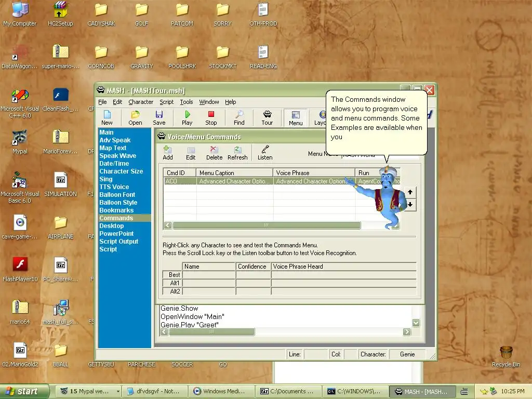
Task: Select Adv Speak in the sidebar
Action: point(115,140)
